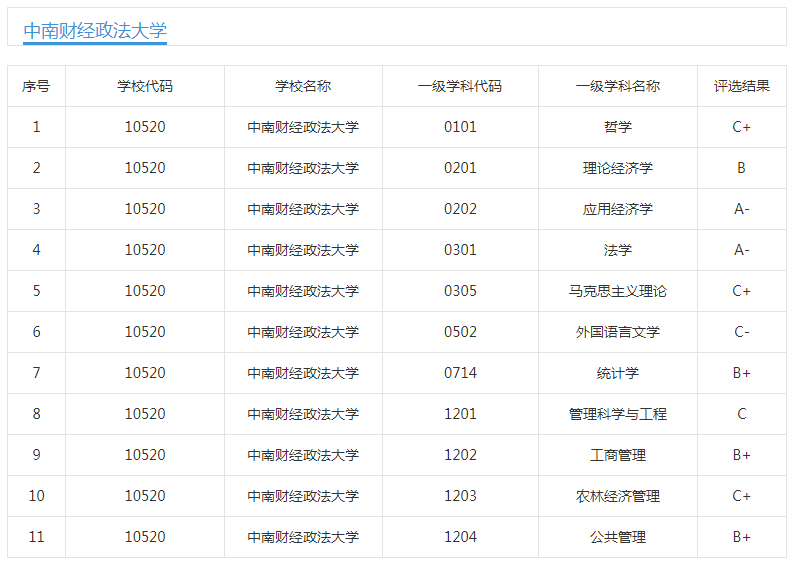Click school name in the 应用经济学 row
This screenshot has height=563, width=797.
[303, 209]
